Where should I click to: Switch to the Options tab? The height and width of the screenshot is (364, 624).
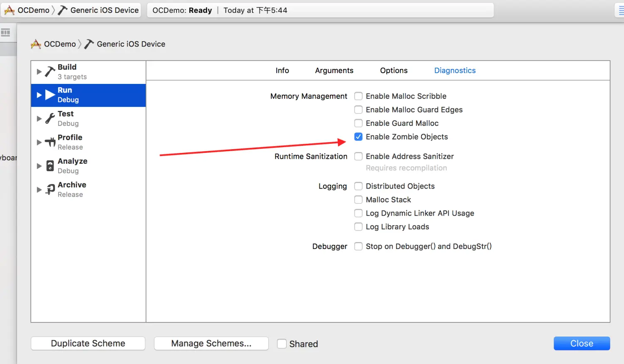(x=394, y=71)
